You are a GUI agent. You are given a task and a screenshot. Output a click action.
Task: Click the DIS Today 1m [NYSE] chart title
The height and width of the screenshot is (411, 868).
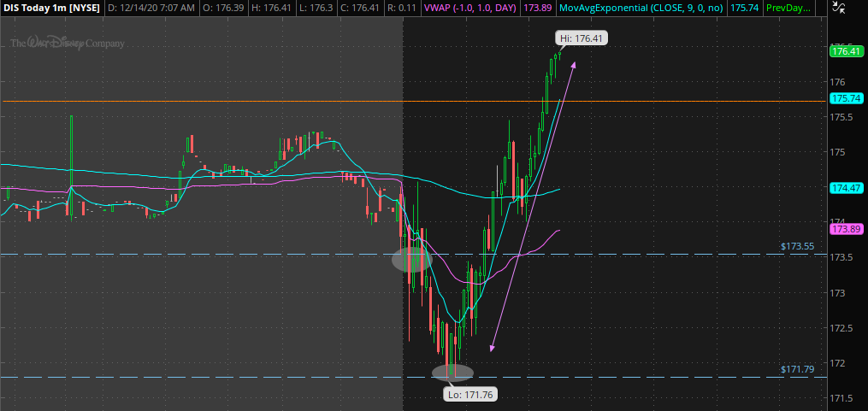click(x=51, y=9)
